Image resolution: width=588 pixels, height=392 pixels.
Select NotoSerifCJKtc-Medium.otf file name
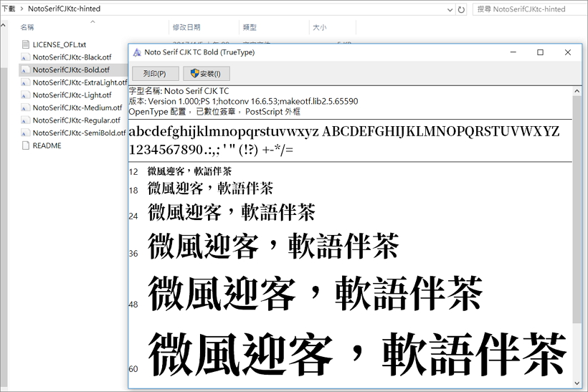77,108
